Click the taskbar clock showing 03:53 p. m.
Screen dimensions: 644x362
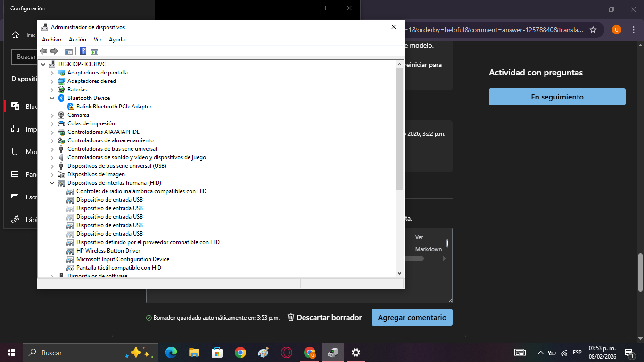tap(603, 353)
